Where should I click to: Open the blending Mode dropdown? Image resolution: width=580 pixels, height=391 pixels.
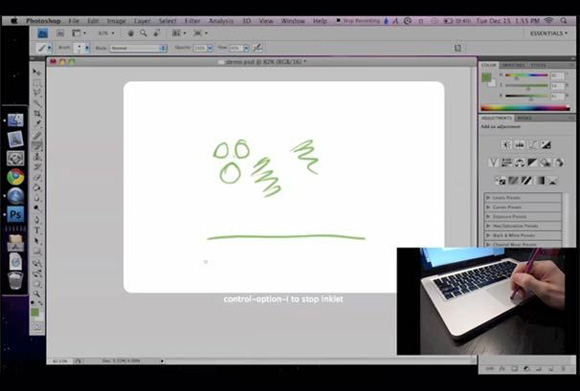click(138, 48)
